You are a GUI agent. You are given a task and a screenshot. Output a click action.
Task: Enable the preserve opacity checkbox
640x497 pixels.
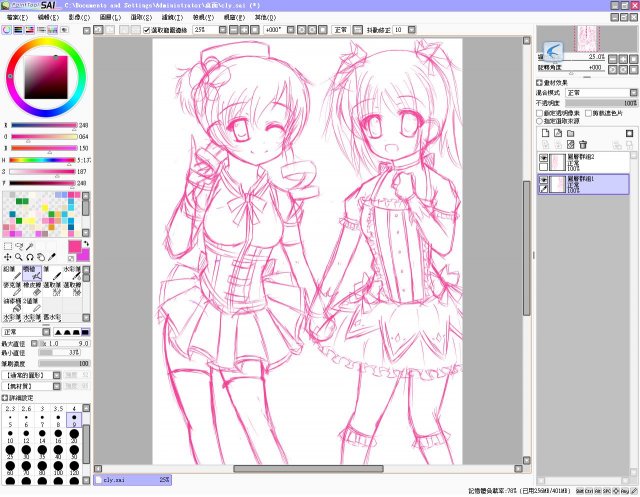[541, 112]
